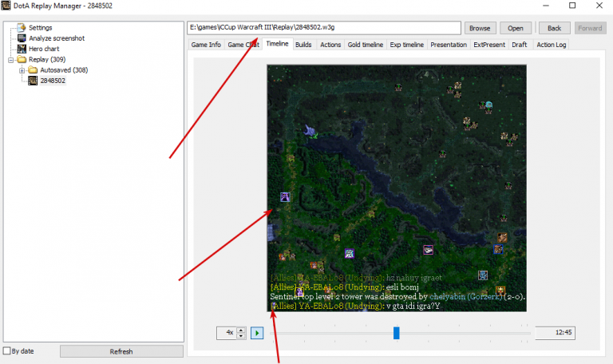Screen dimensions: 613x364
Task: Click the purple hero icon on left lane
Action: click(x=285, y=196)
